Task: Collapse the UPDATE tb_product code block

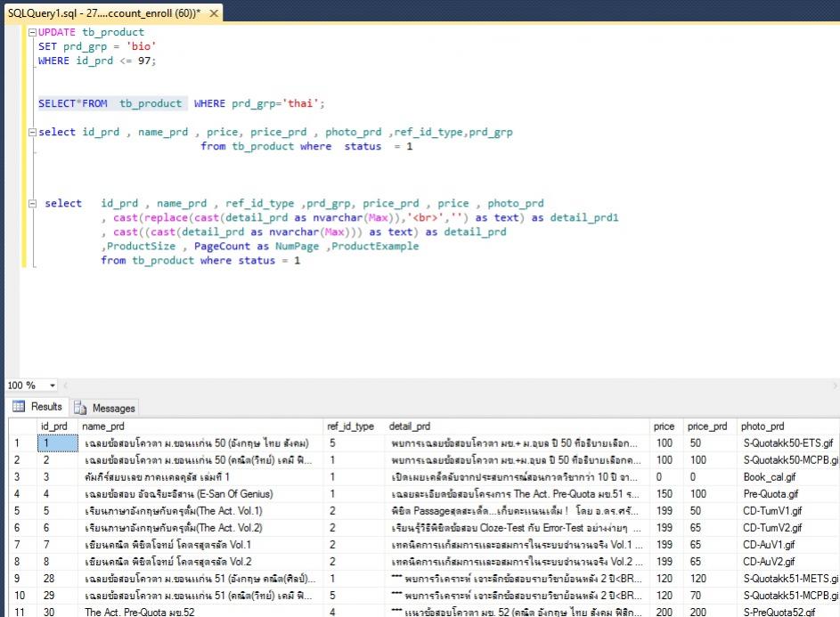Action: 33,32
